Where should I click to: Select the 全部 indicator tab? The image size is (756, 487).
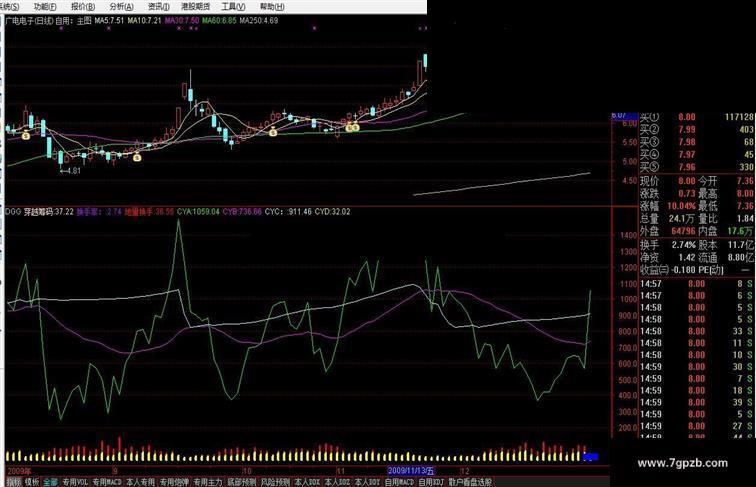pos(50,482)
